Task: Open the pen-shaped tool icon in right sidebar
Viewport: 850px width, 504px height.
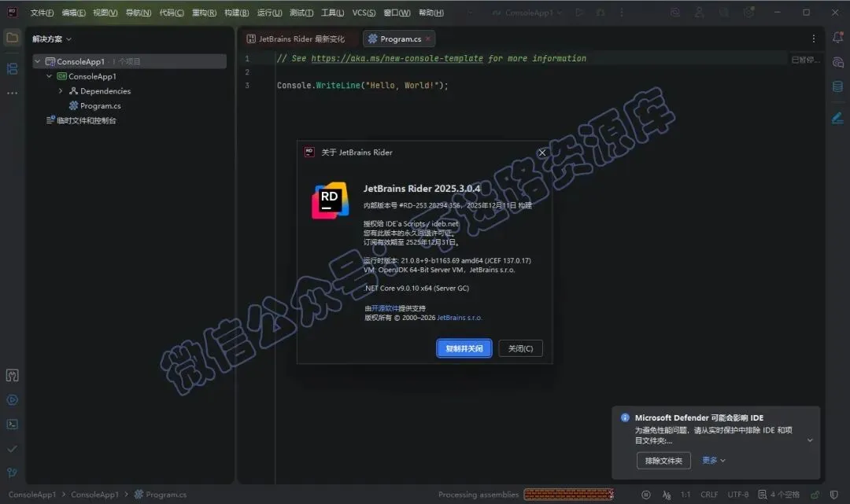Action: click(837, 118)
